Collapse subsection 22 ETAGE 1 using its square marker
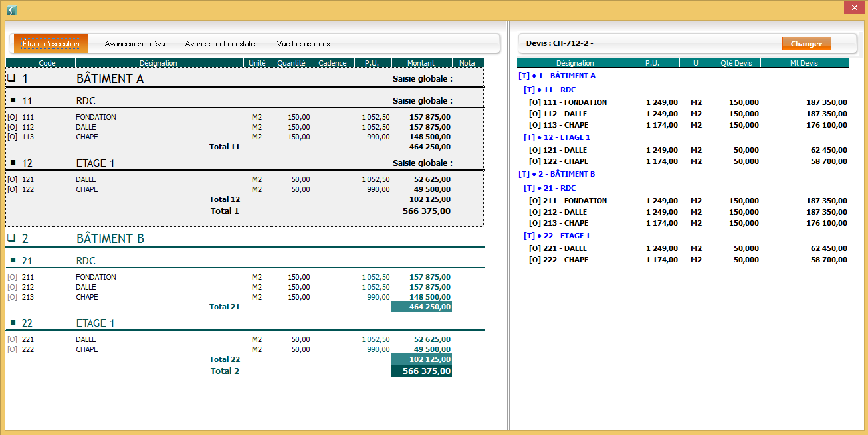868x435 pixels. tap(13, 323)
